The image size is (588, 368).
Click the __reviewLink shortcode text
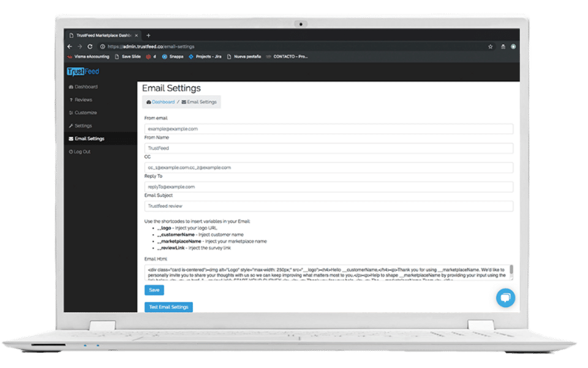pyautogui.click(x=171, y=248)
